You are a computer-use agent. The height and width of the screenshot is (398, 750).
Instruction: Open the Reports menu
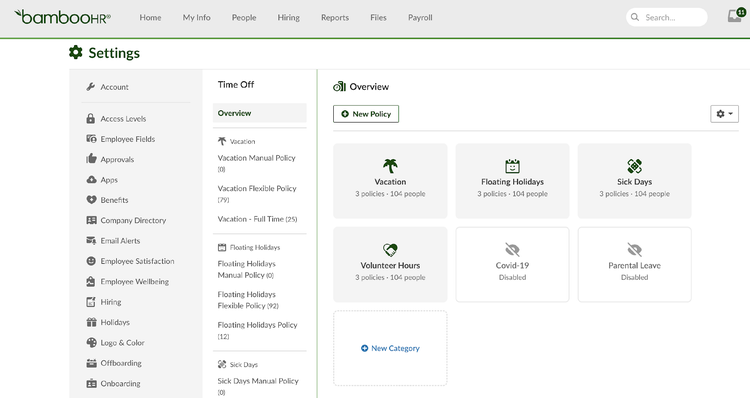click(x=335, y=18)
